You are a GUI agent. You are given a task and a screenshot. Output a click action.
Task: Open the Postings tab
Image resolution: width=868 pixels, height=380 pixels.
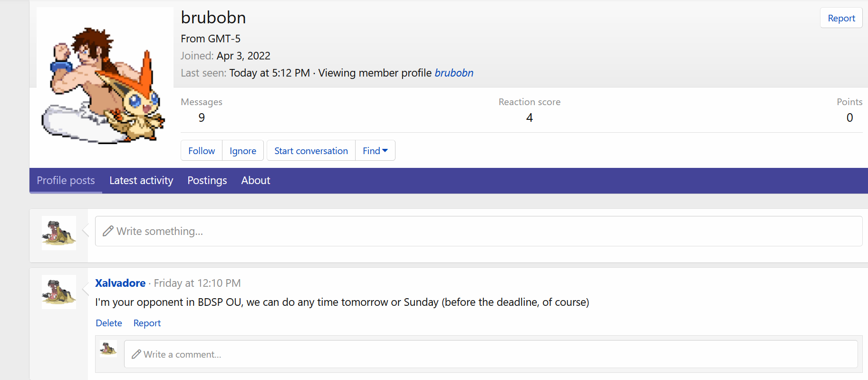click(207, 181)
